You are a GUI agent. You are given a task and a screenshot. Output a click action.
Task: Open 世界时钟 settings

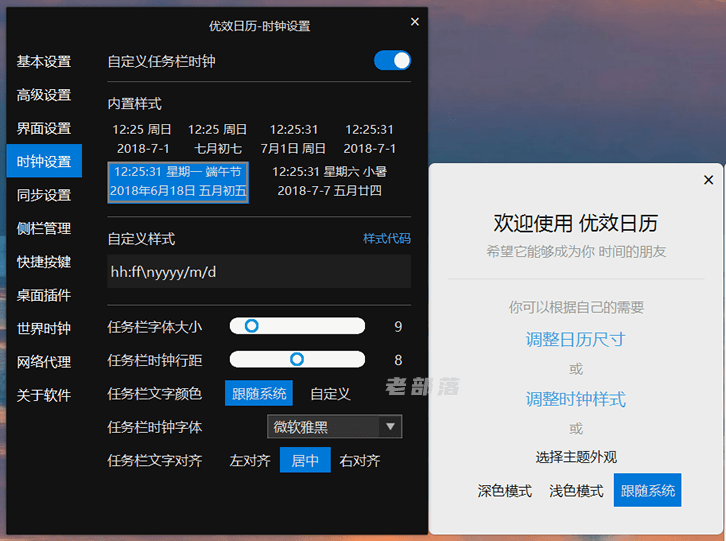pyautogui.click(x=44, y=328)
